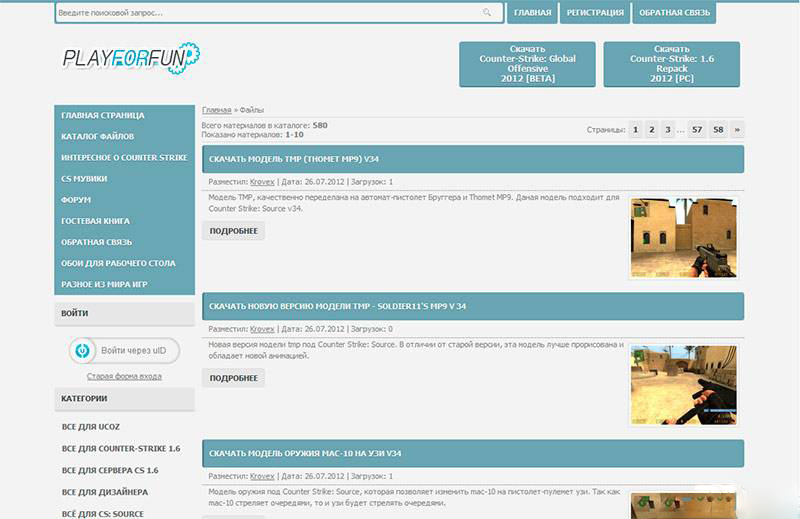Open ОБРАТНАЯ СВЯЗЬ in top menu
Screen dimensions: 800x519
tap(674, 13)
